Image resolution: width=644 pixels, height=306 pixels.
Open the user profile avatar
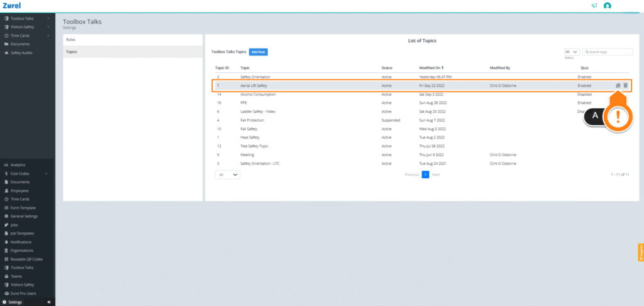(607, 6)
